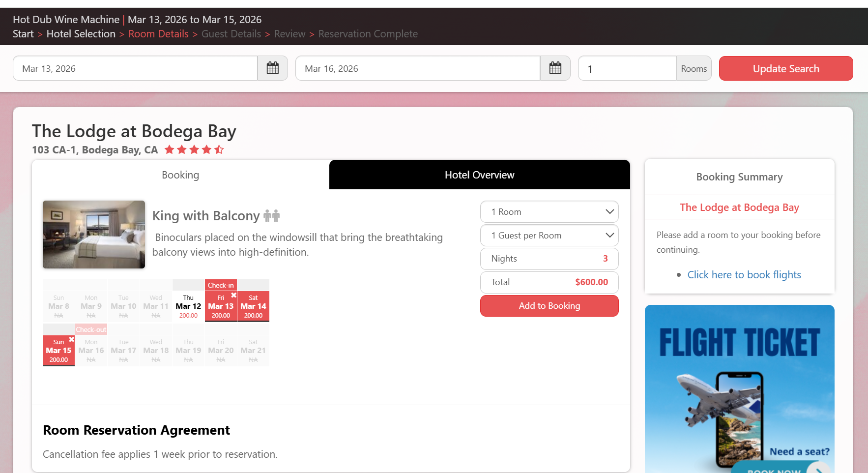Click the Lodge at Bodega Bay summary title
The width and height of the screenshot is (868, 473).
coord(739,207)
